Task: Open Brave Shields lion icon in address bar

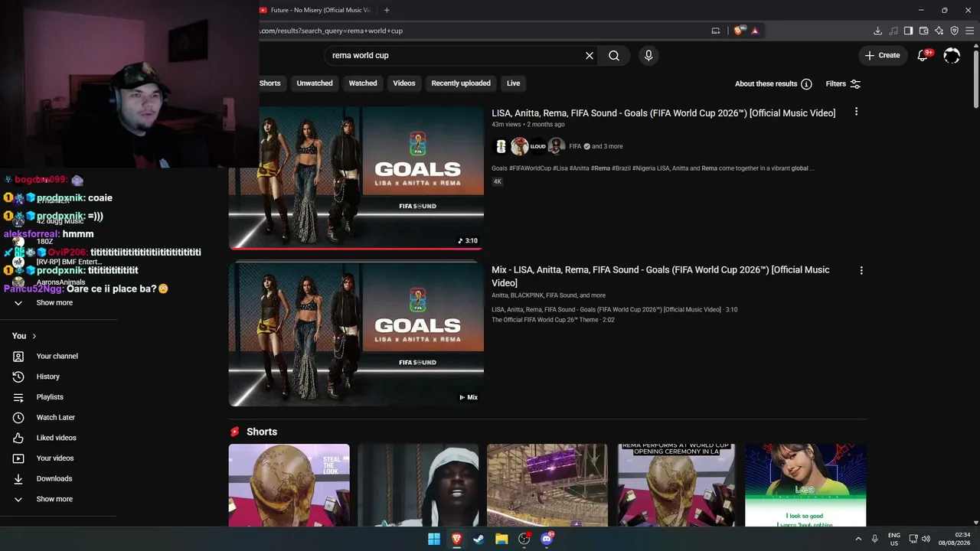Action: [738, 31]
